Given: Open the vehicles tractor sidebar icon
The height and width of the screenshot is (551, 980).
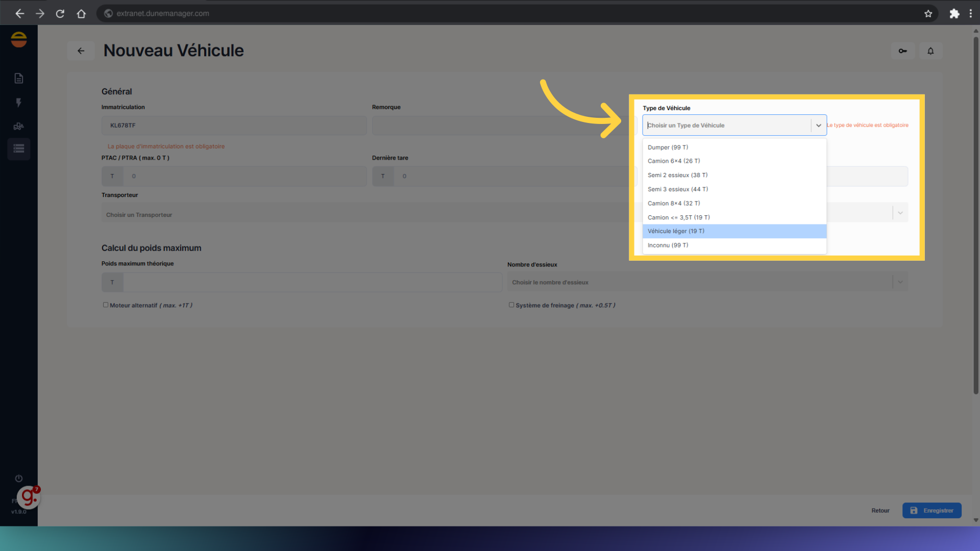Looking at the screenshot, I should [x=19, y=126].
